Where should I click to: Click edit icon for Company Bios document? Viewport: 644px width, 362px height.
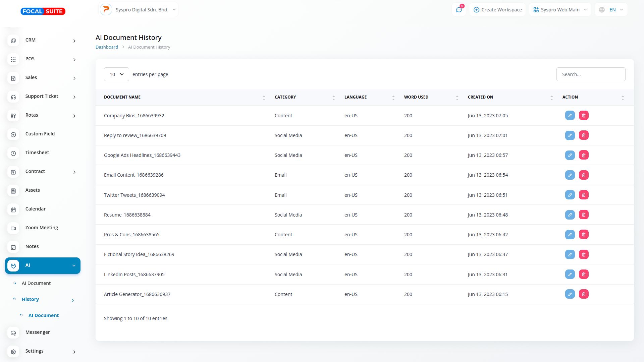coord(570,116)
